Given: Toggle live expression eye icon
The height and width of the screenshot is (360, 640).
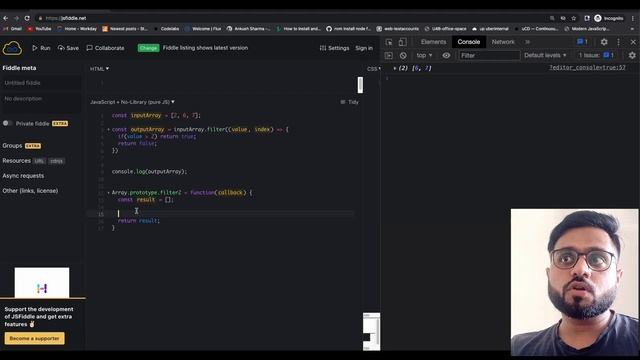Looking at the screenshot, I should (446, 55).
